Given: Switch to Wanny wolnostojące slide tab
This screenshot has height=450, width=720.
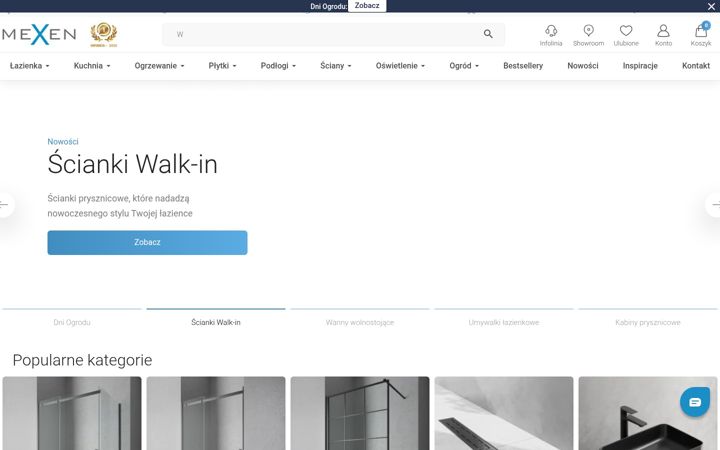Looking at the screenshot, I should [x=360, y=320].
